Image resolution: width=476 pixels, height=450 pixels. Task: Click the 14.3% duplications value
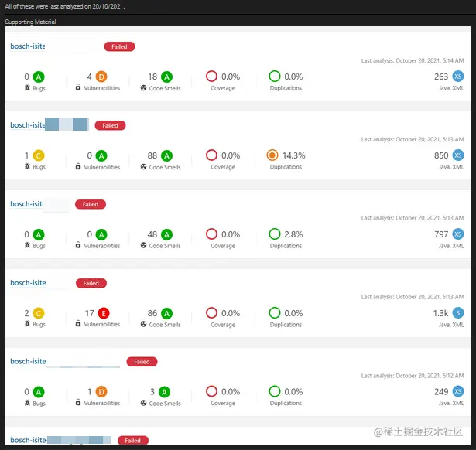(x=293, y=155)
